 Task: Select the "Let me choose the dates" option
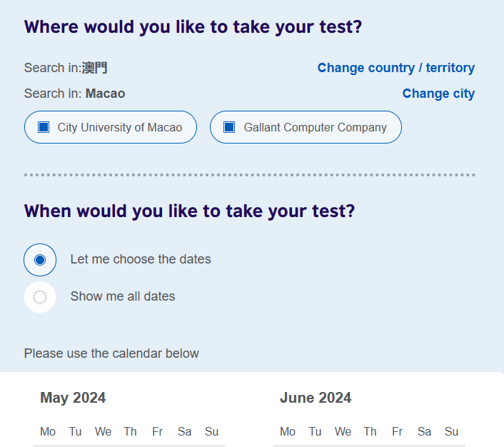40,260
